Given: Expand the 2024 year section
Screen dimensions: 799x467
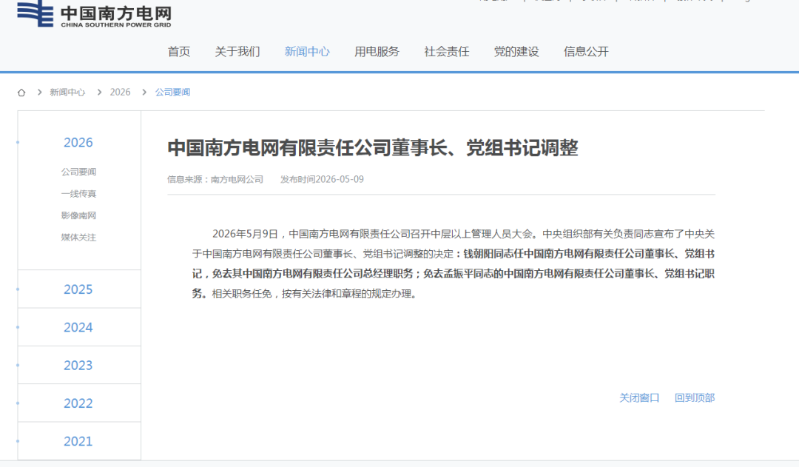Looking at the screenshot, I should pyautogui.click(x=78, y=327).
